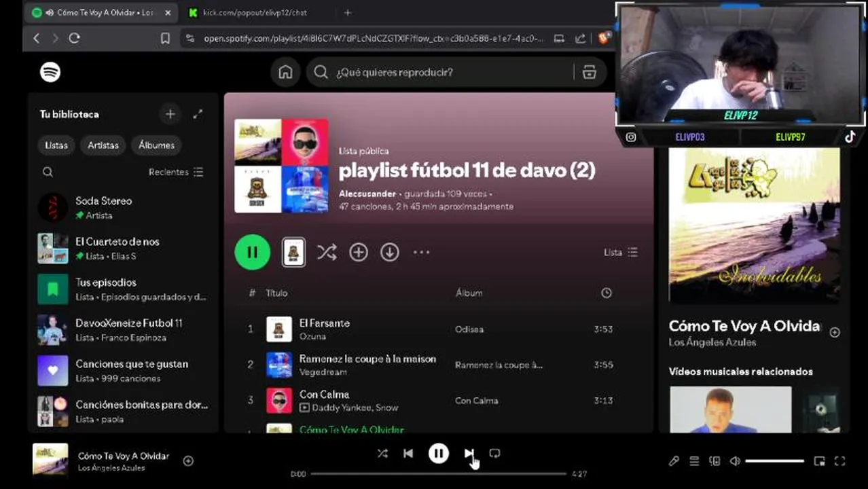This screenshot has width=868, height=489.
Task: Toggle playlist shuffle next to the green button
Action: click(327, 253)
